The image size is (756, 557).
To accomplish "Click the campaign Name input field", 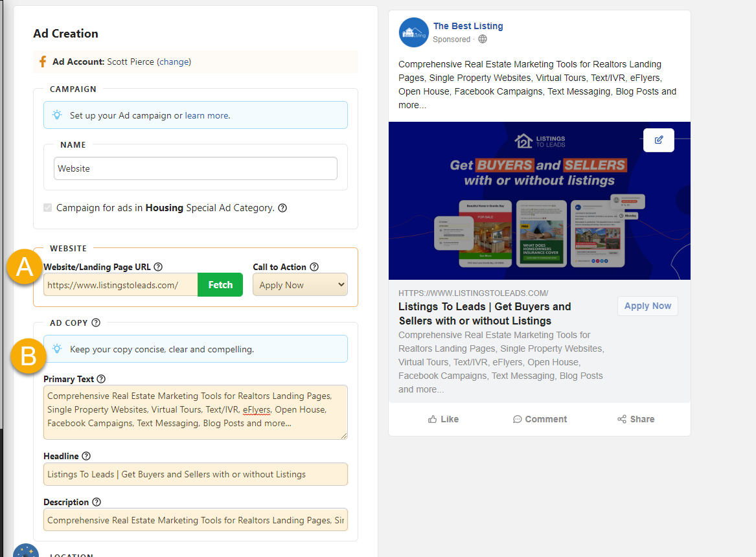I will pos(195,168).
